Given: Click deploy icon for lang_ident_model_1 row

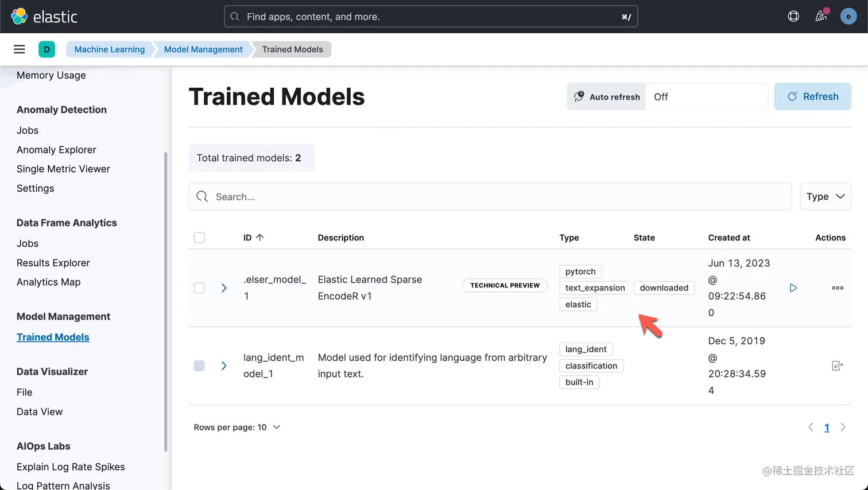Looking at the screenshot, I should [x=838, y=365].
